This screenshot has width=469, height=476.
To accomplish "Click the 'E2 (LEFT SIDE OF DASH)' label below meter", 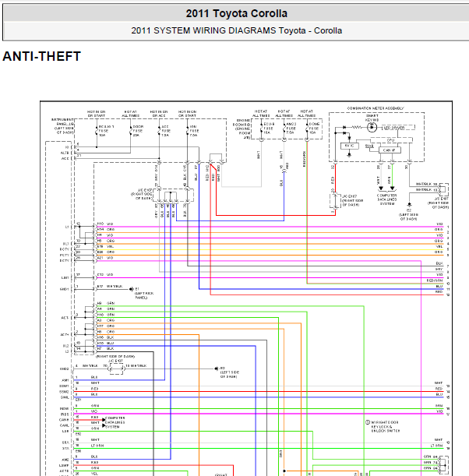I will pos(408,214).
